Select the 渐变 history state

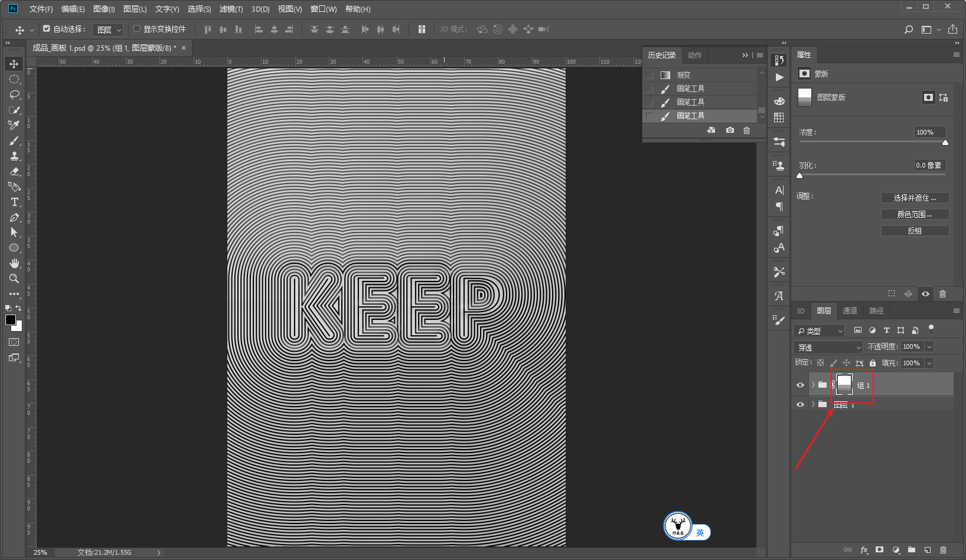(700, 75)
